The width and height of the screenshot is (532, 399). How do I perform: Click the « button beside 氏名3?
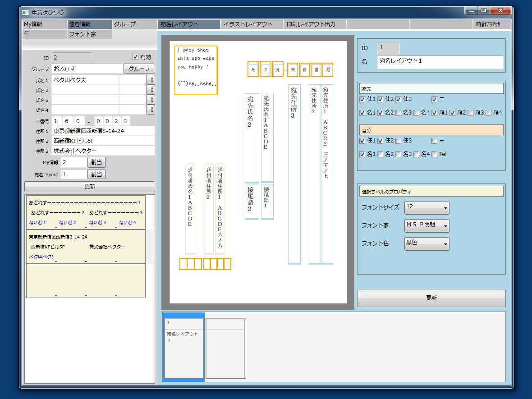pyautogui.click(x=151, y=100)
